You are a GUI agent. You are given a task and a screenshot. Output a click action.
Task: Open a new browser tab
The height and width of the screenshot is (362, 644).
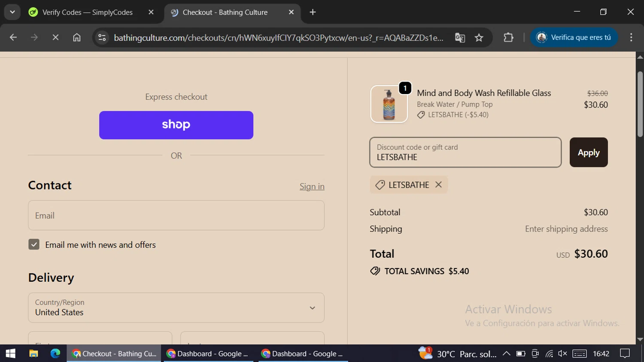313,12
